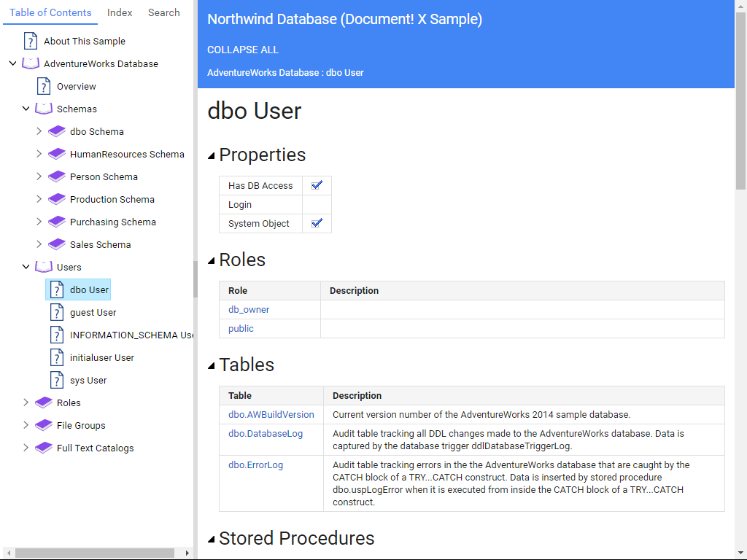Open the About This Sample topic
The height and width of the screenshot is (560, 747).
[x=85, y=41]
